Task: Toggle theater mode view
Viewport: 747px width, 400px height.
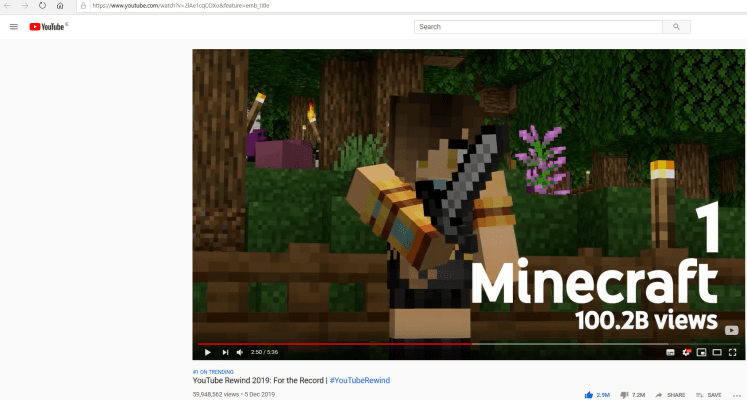Action: [717, 352]
